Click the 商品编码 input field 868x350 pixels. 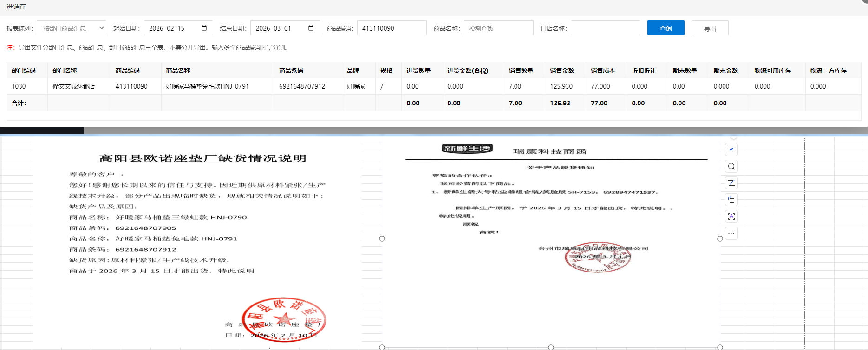[392, 28]
